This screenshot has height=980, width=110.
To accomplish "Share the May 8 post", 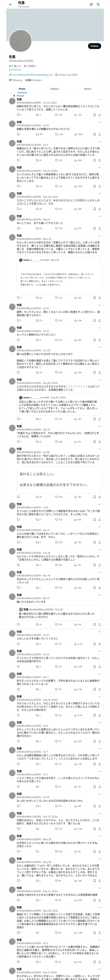I will (100, 228).
